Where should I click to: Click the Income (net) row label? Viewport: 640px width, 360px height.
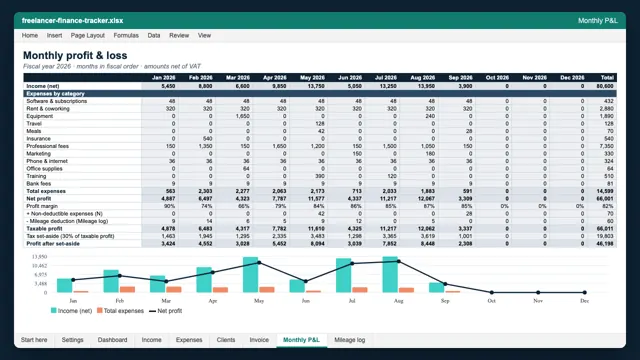43,86
